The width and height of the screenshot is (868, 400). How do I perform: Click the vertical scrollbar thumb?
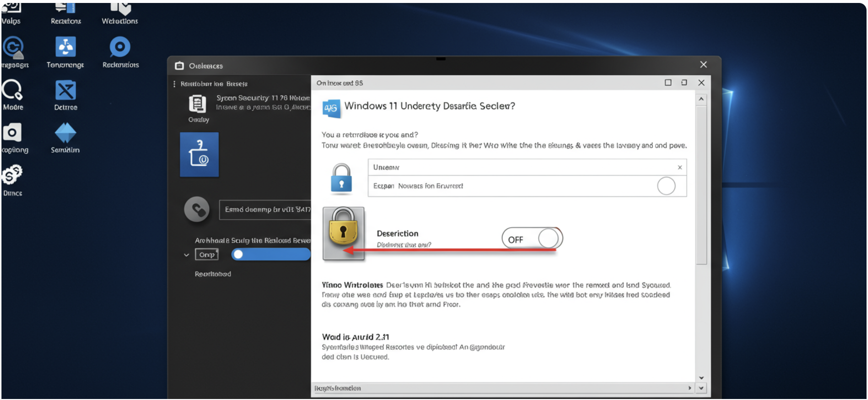[x=701, y=184]
